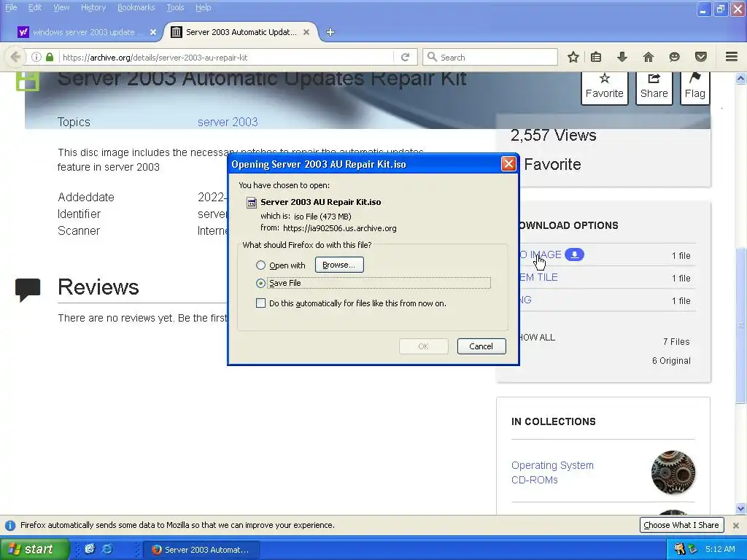Open site information icon in address bar
Screen dimensions: 747x560
click(x=36, y=57)
